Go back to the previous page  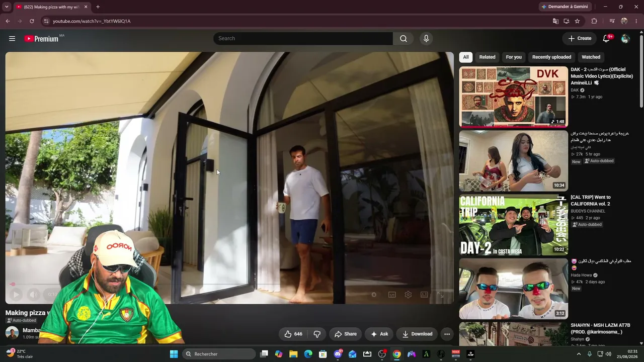point(8,21)
